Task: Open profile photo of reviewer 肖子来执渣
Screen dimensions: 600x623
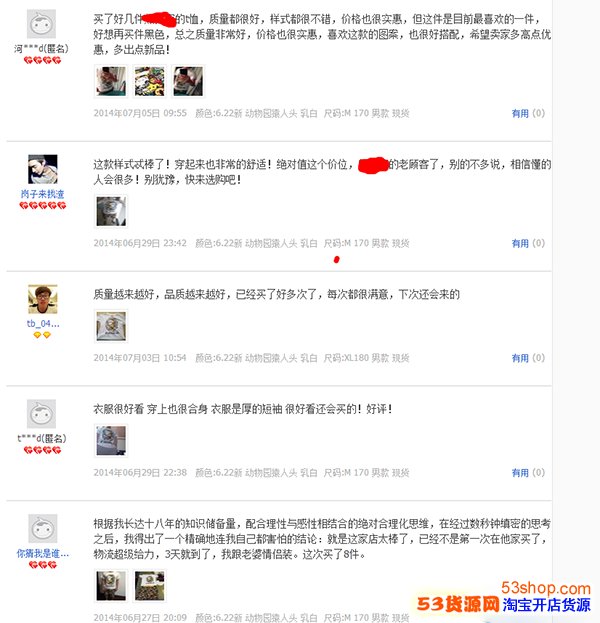Action: pos(43,169)
